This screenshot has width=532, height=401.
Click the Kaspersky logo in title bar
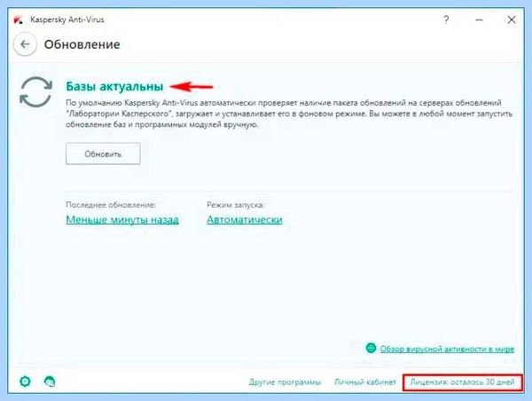pos(19,20)
